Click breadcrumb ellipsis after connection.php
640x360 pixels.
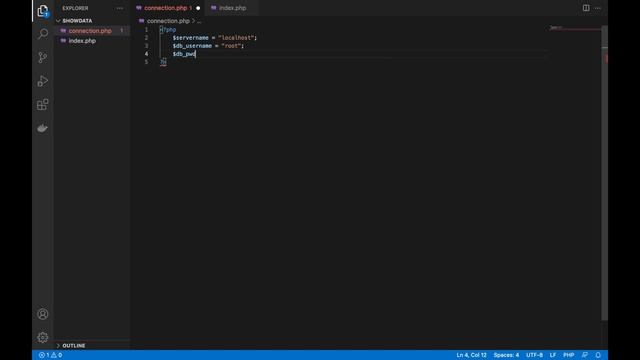click(x=199, y=21)
